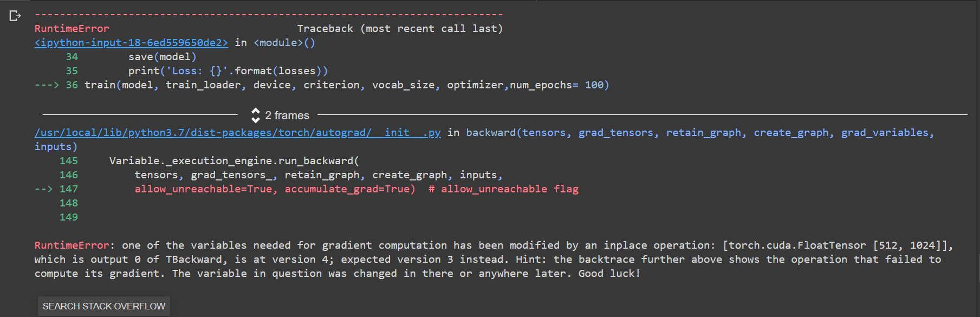Open the torch/autograd/__init__.py file link
Screen dimensions: 980x317
point(238,133)
